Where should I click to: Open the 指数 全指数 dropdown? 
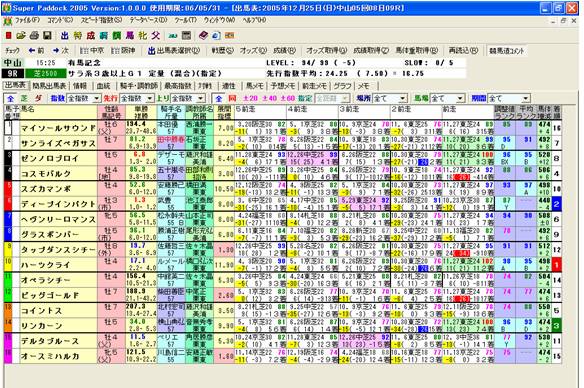point(84,99)
